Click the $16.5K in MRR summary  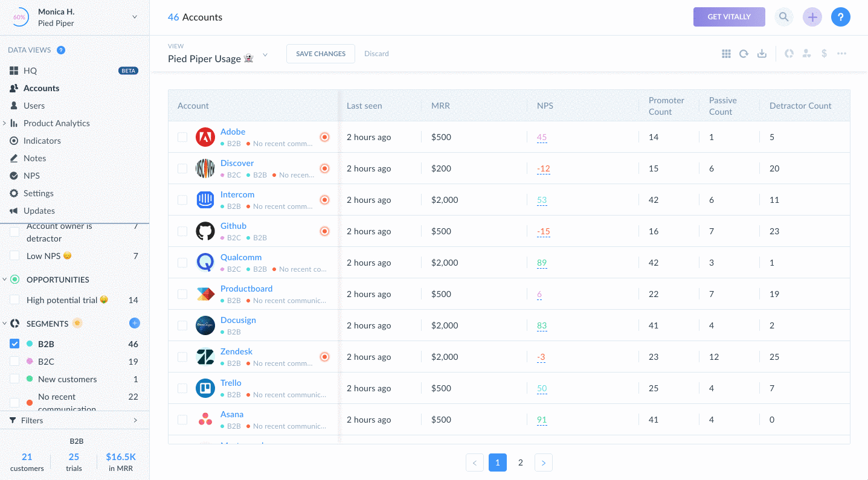[121, 462]
